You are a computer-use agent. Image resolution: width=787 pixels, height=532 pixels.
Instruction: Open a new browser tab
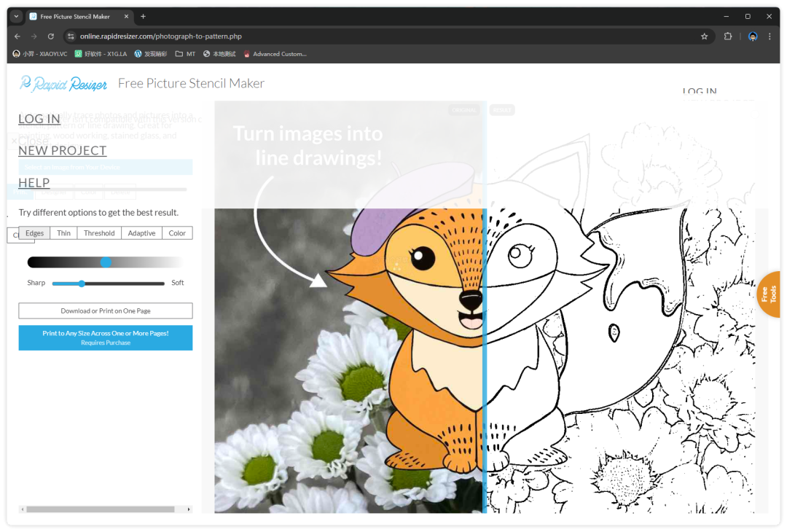pyautogui.click(x=143, y=17)
